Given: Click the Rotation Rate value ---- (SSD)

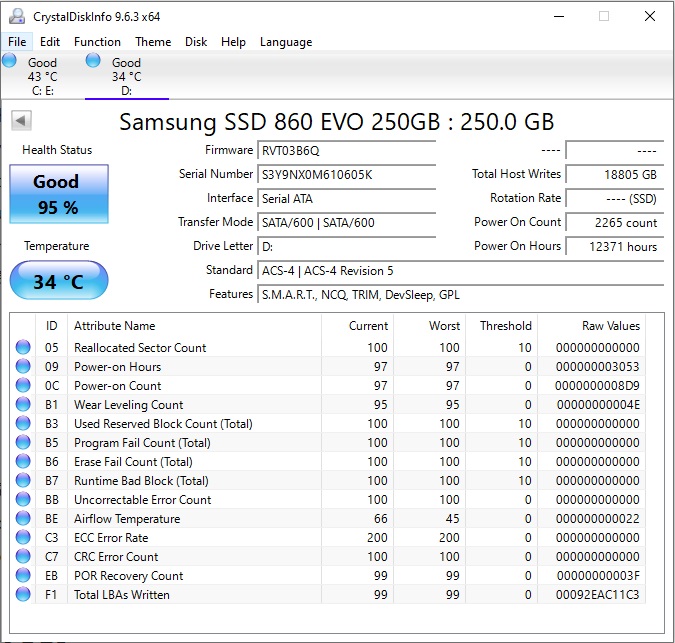Looking at the screenshot, I should [x=615, y=199].
